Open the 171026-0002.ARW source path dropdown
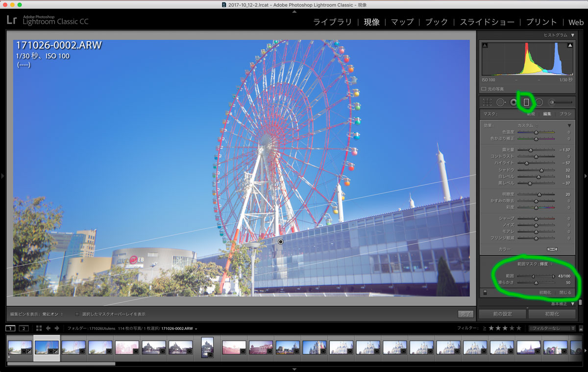The image size is (588, 372). (x=179, y=328)
